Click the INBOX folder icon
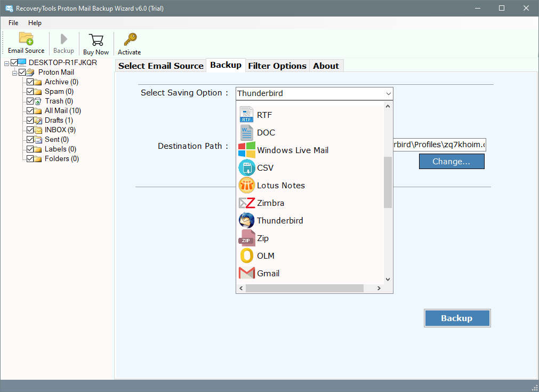The image size is (539, 392). point(38,130)
